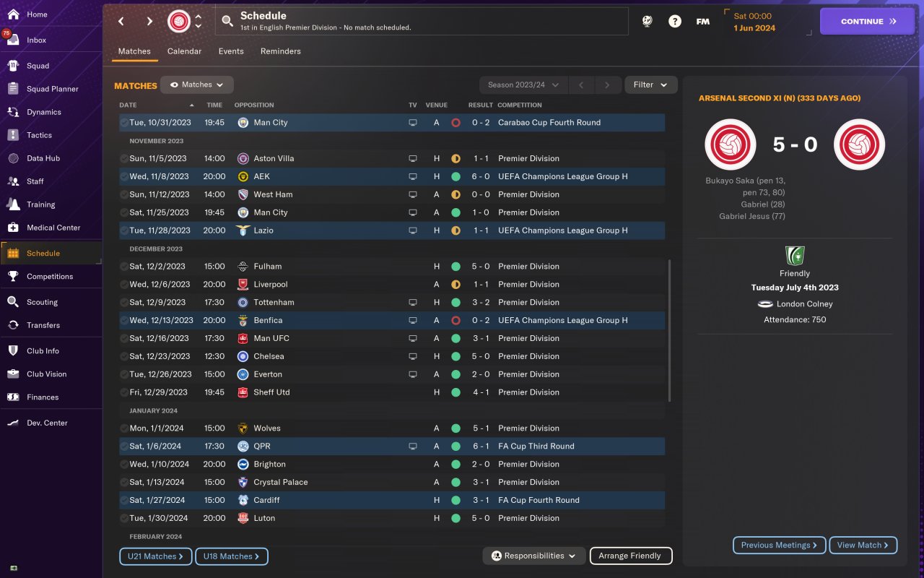Toggle the checkmark on the Benfica row
Screen dimensions: 924x578
(124, 320)
